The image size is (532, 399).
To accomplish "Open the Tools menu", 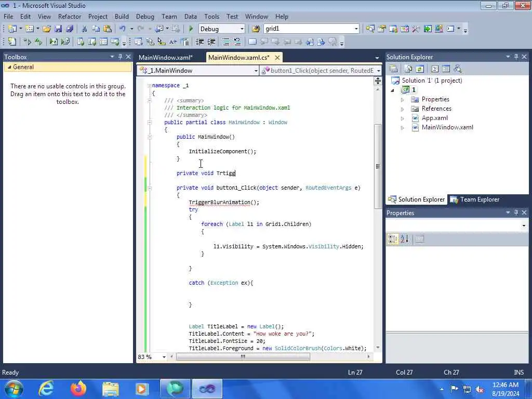I will pyautogui.click(x=212, y=16).
